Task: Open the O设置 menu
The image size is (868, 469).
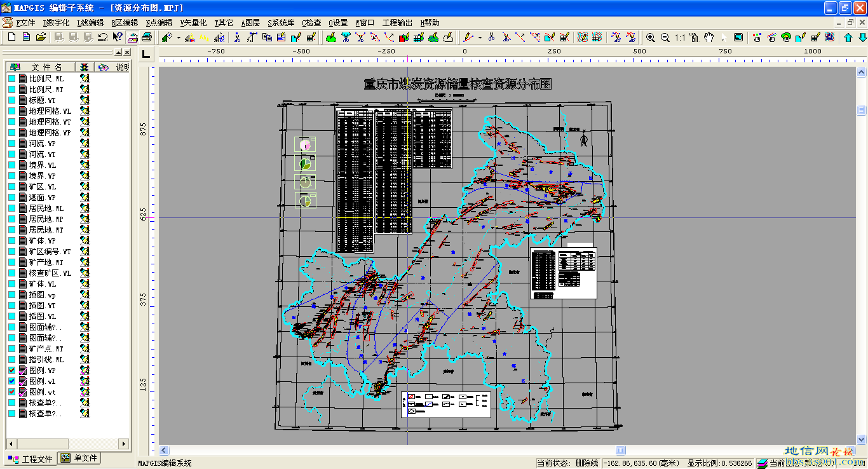Action: tap(338, 22)
